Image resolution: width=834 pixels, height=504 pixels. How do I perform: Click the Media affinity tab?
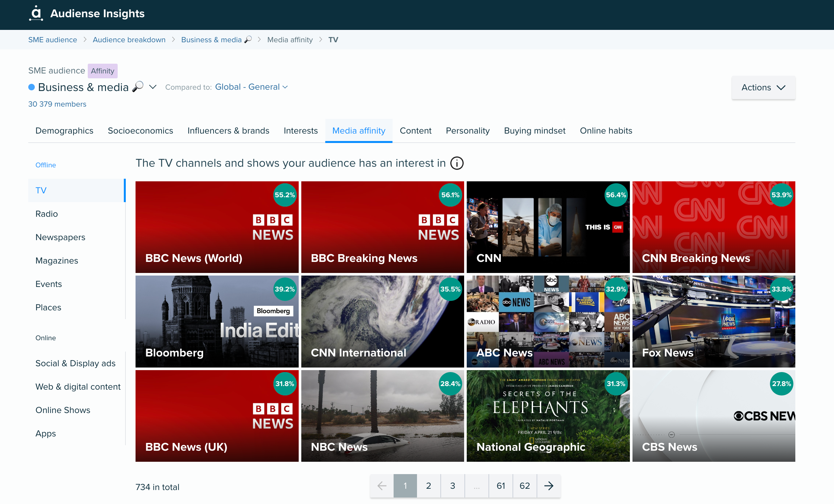[x=358, y=131]
